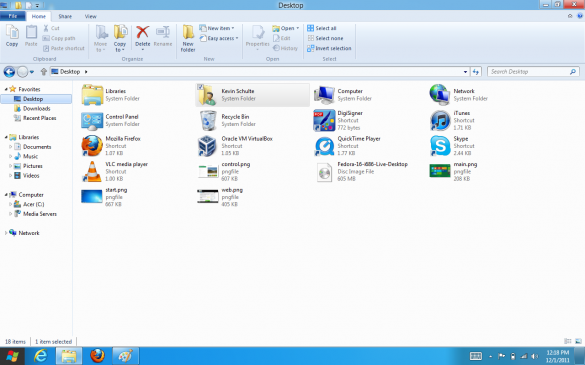The image size is (585, 365).
Task: Open the address bar history dropdown
Action: (465, 72)
